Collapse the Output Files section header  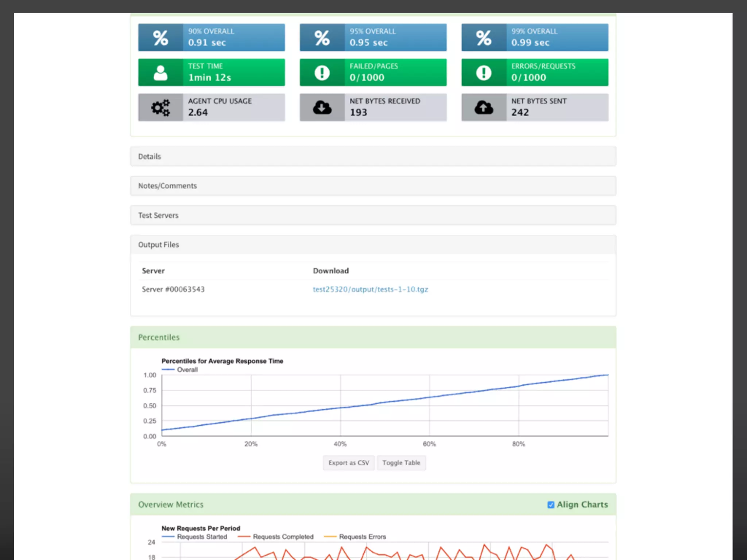(x=159, y=245)
